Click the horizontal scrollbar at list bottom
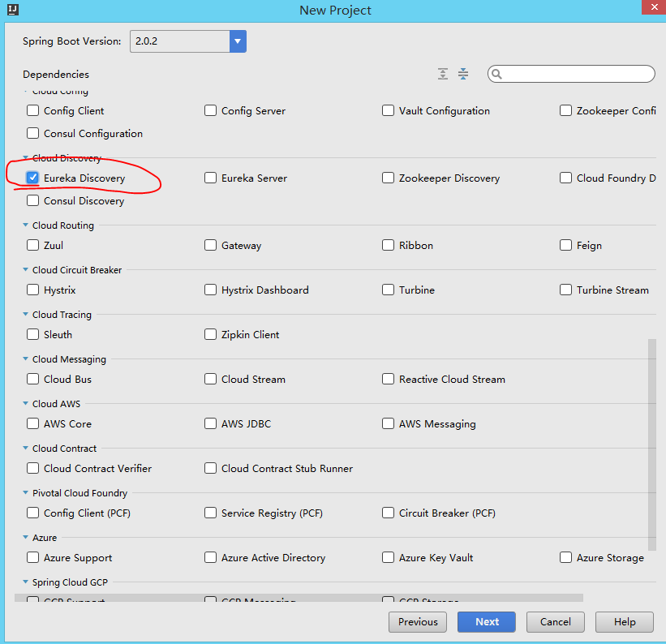666x644 pixels. (299, 598)
